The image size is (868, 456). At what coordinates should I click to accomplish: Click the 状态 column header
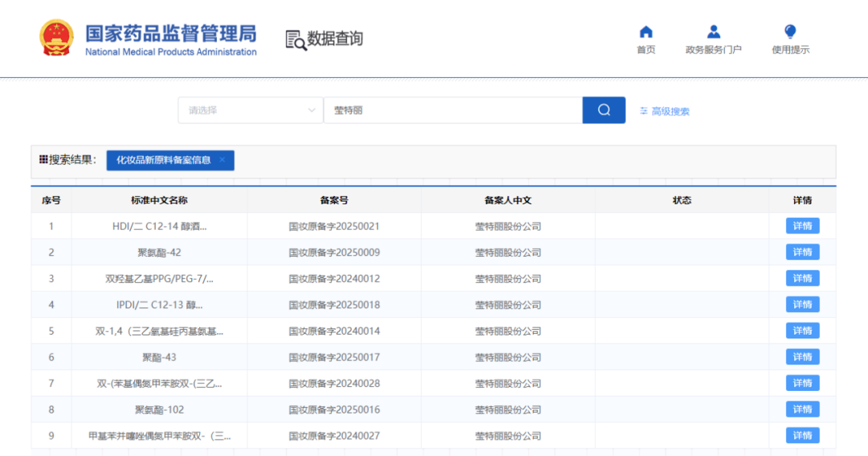click(682, 200)
